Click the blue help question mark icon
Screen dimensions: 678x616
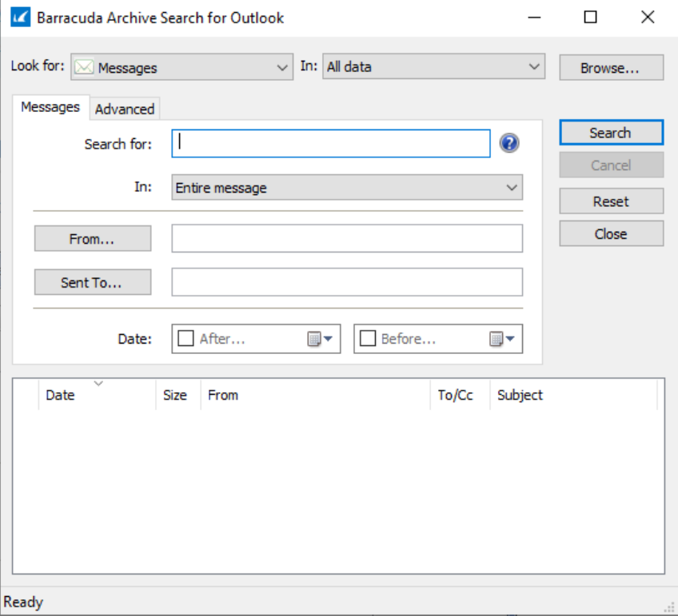click(509, 143)
